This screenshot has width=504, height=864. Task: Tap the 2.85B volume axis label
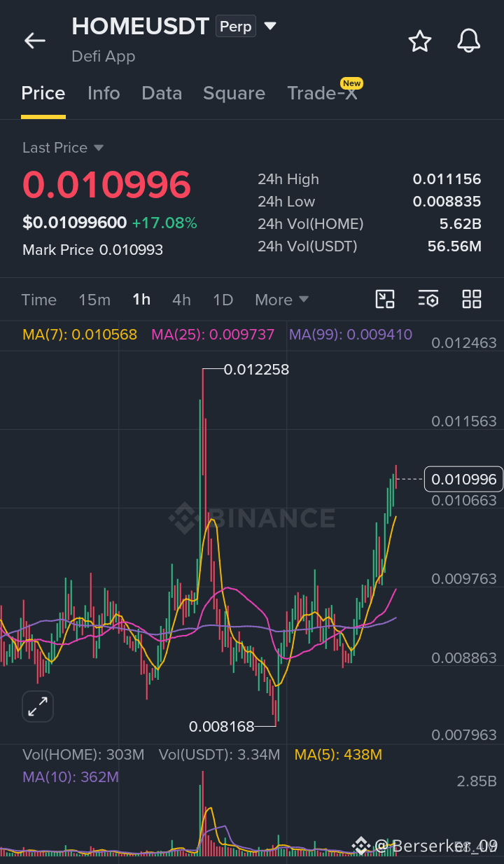pyautogui.click(x=477, y=781)
